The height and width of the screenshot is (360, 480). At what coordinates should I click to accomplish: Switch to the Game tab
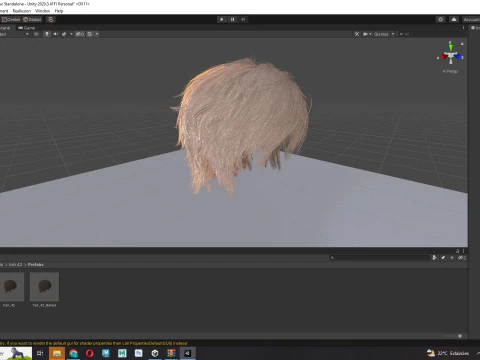27,28
